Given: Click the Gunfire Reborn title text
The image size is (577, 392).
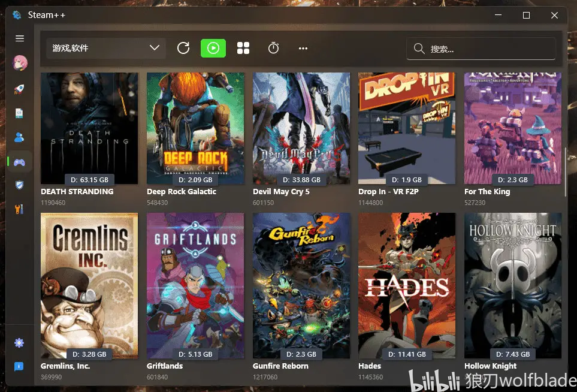Looking at the screenshot, I should [x=281, y=366].
